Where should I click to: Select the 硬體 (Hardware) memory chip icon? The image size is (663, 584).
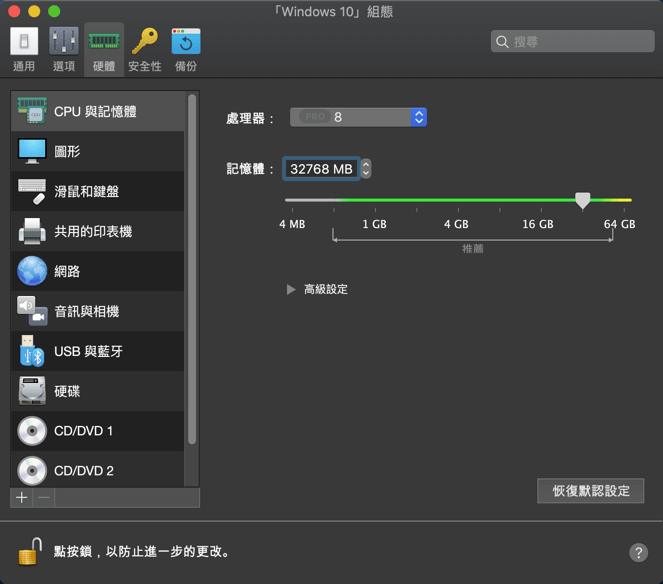pyautogui.click(x=104, y=41)
